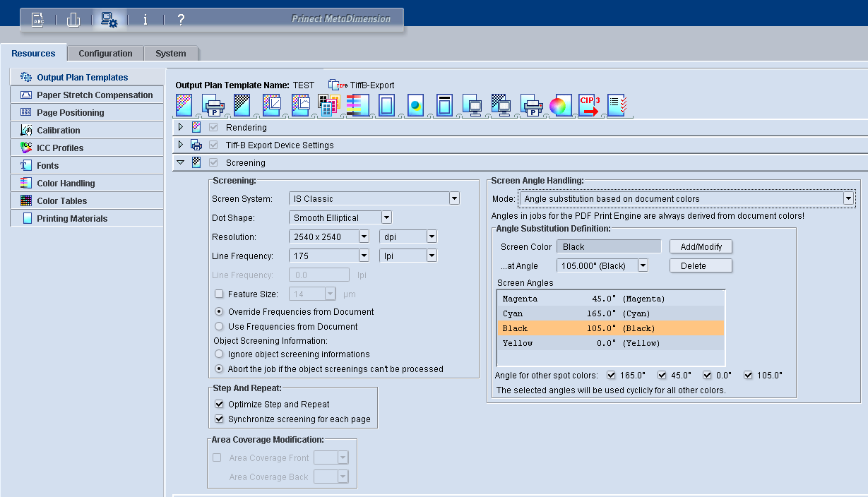Image resolution: width=868 pixels, height=497 pixels.
Task: Go to Page Positioning
Action: click(x=87, y=112)
